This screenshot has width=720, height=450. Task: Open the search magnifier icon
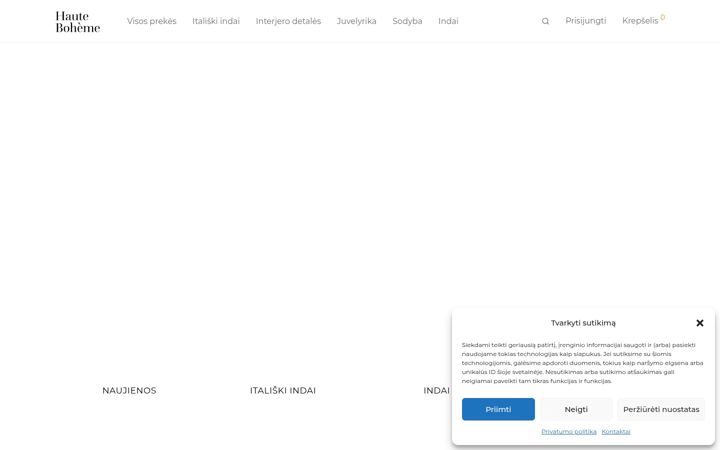point(545,21)
